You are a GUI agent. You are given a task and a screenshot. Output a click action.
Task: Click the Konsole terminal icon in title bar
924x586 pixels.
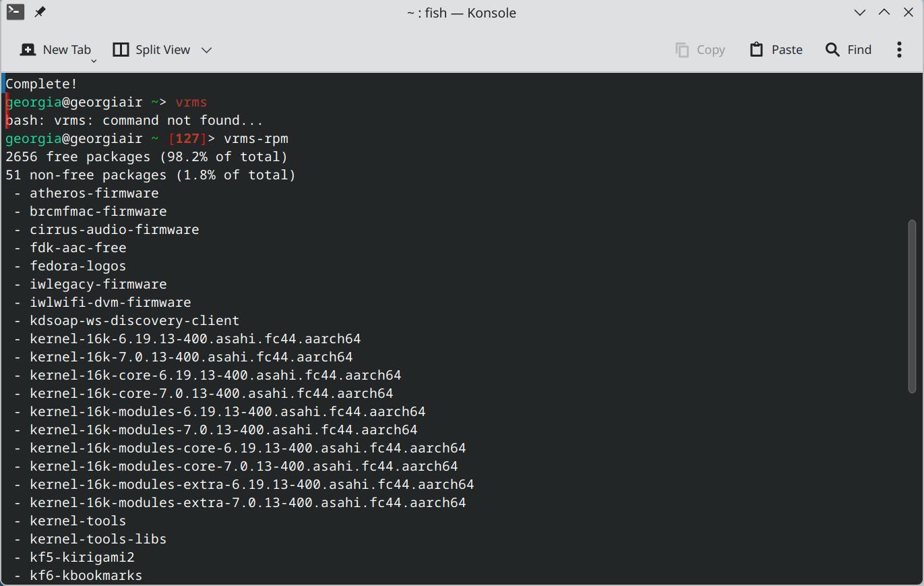[x=15, y=12]
